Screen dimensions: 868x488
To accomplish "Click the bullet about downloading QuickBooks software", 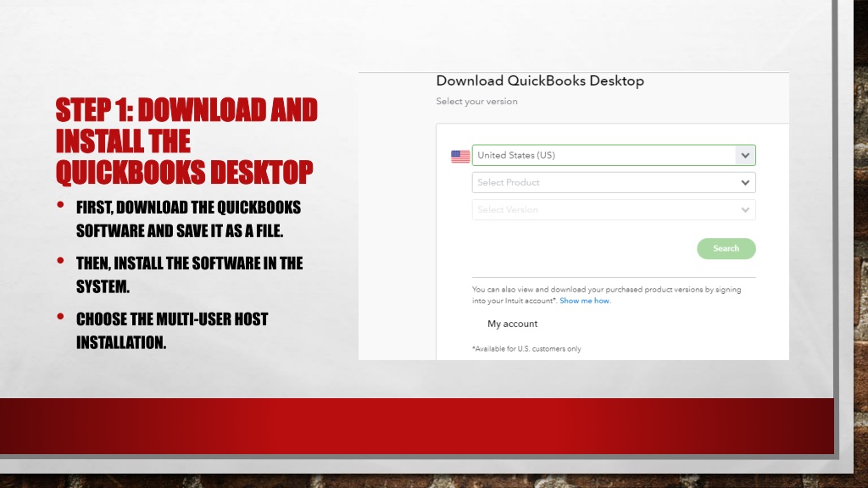I will (188, 219).
